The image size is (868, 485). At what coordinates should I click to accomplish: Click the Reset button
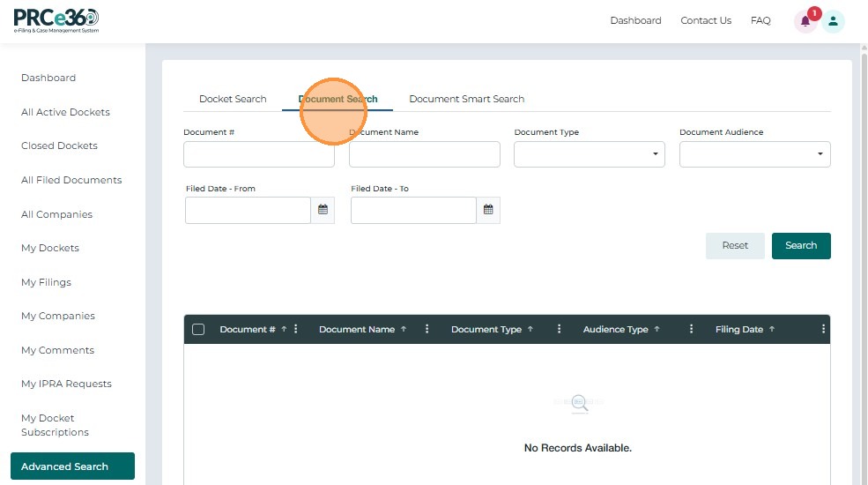point(735,246)
